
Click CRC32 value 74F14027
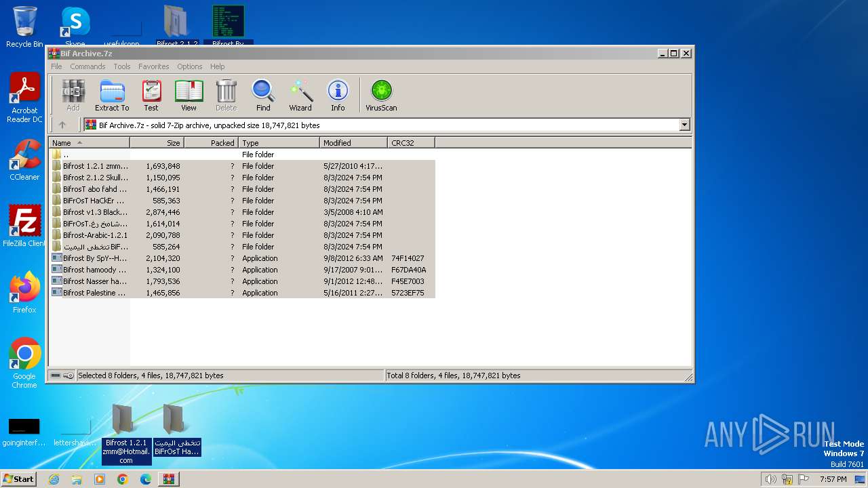tap(408, 258)
